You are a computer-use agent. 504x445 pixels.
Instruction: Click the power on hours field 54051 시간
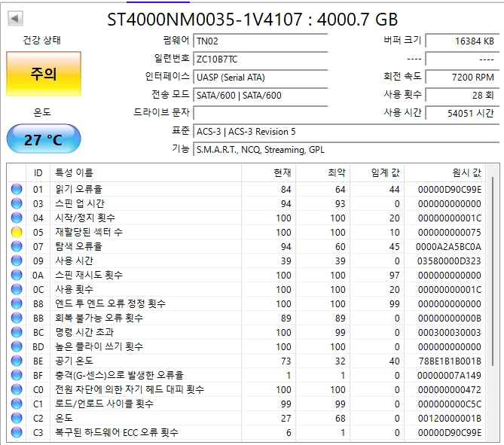463,113
